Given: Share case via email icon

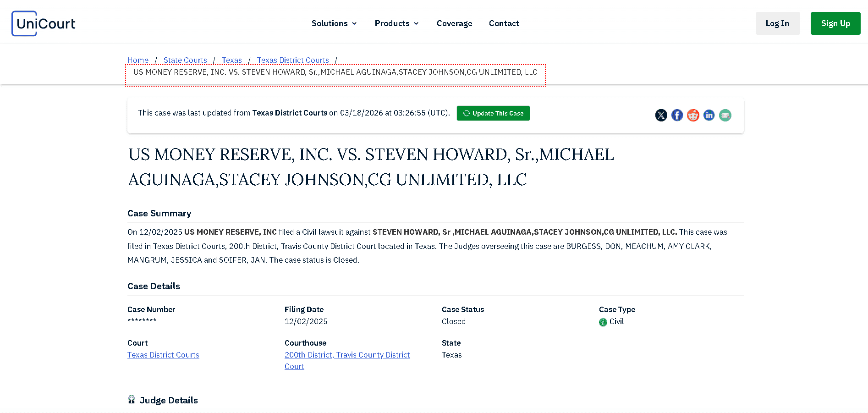Looking at the screenshot, I should pyautogui.click(x=725, y=115).
